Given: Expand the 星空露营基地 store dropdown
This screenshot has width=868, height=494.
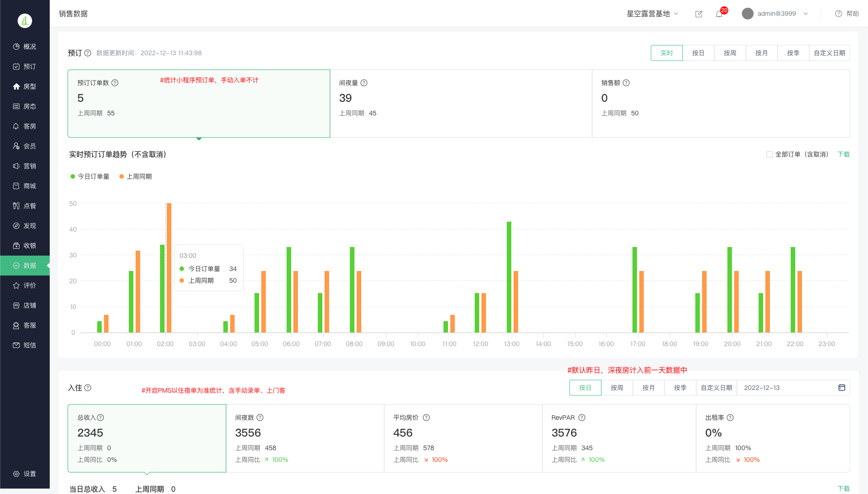Looking at the screenshot, I should [652, 14].
